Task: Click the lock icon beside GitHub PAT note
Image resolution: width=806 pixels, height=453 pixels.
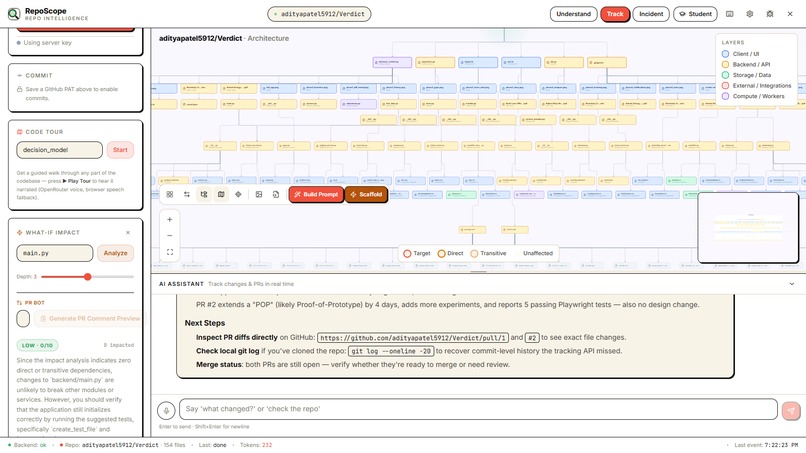Action: tap(20, 89)
